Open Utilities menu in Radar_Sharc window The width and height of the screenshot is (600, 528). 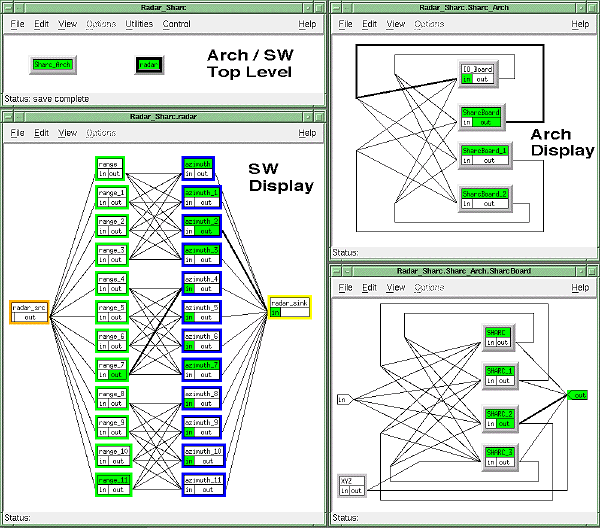[x=137, y=23]
